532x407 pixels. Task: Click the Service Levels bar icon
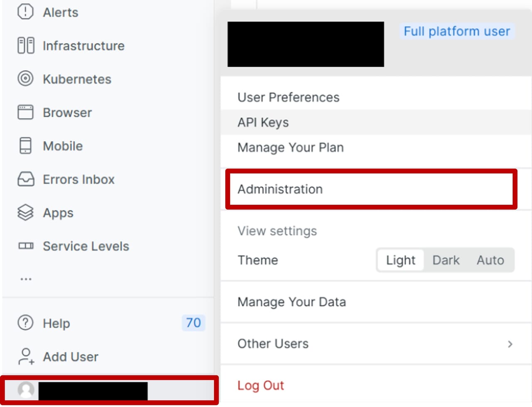click(x=25, y=246)
